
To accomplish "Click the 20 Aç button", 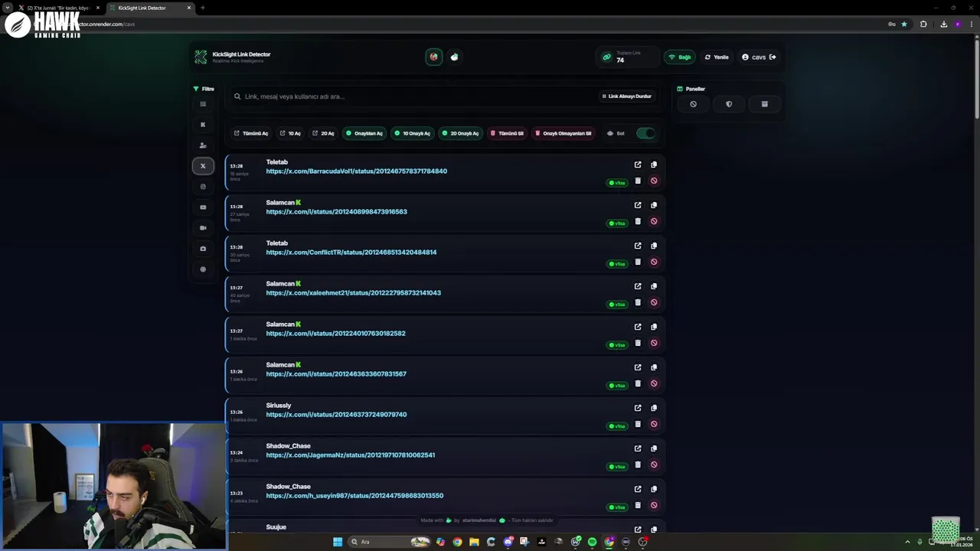I will pyautogui.click(x=323, y=133).
